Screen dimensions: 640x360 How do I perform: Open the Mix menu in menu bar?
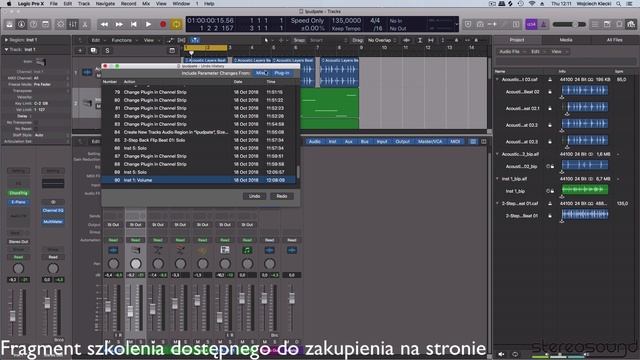coord(146,4)
